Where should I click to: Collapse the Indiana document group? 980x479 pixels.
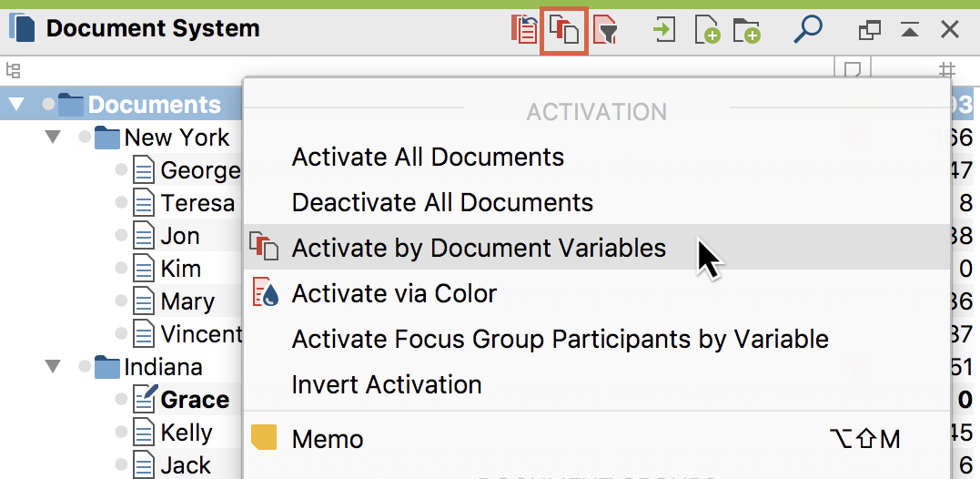click(x=53, y=368)
